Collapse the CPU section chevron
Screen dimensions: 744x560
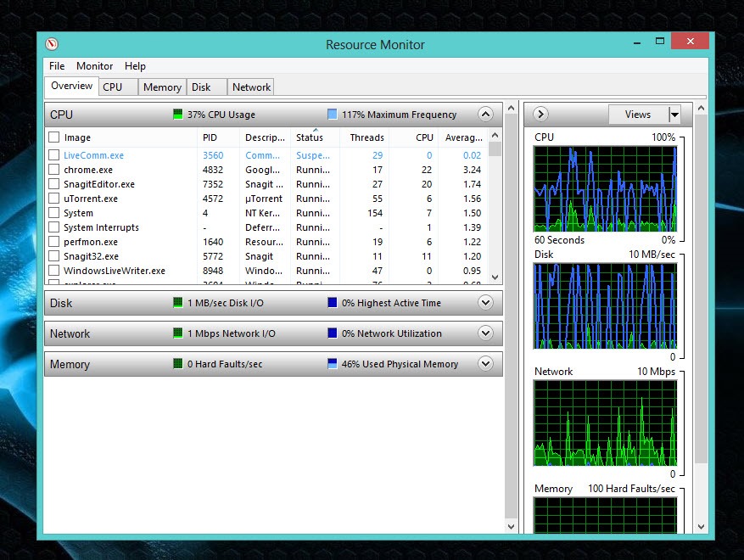pos(485,115)
